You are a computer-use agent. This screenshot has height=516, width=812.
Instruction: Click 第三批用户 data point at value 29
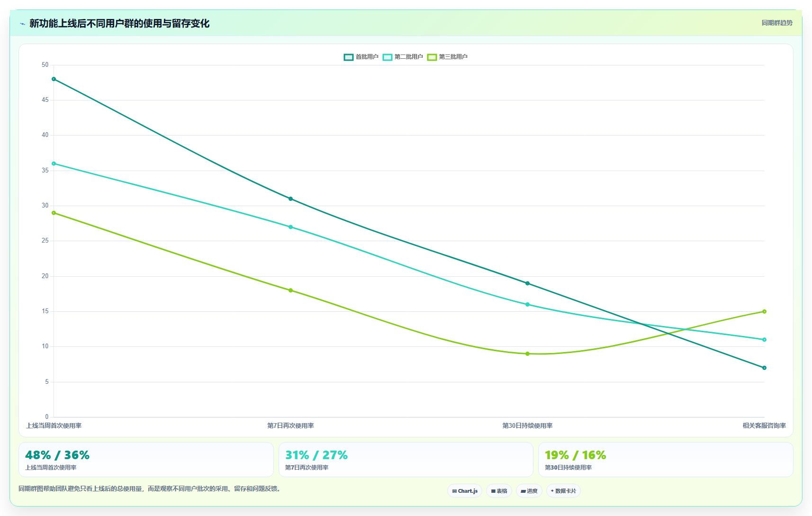coord(54,213)
